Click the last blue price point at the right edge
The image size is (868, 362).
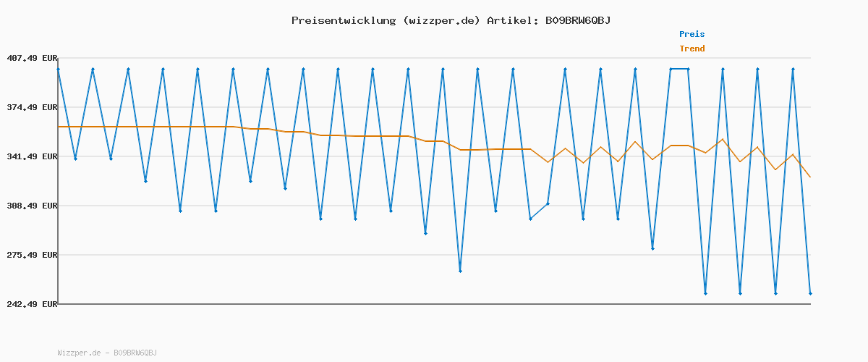[810, 293]
